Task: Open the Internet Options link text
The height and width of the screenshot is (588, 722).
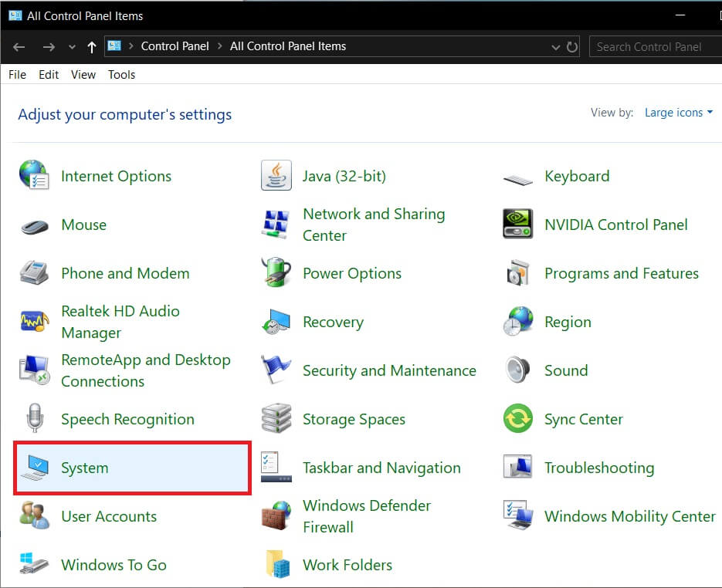Action: click(116, 176)
